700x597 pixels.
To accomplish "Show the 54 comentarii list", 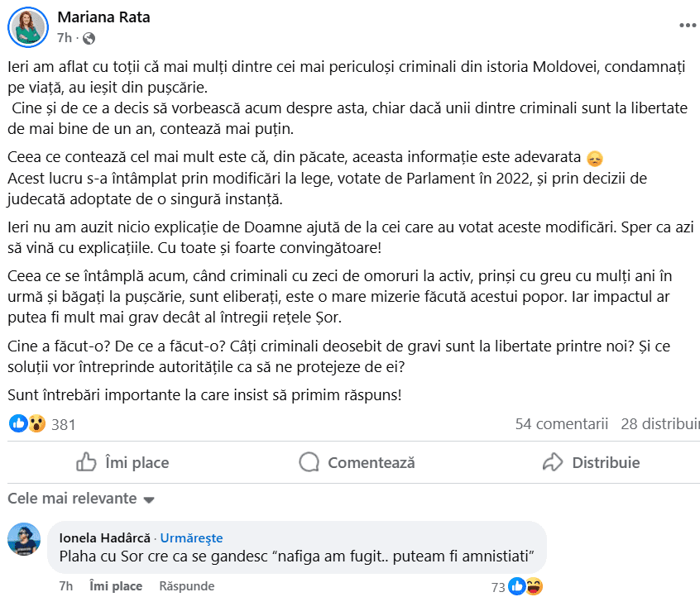I will 561,424.
